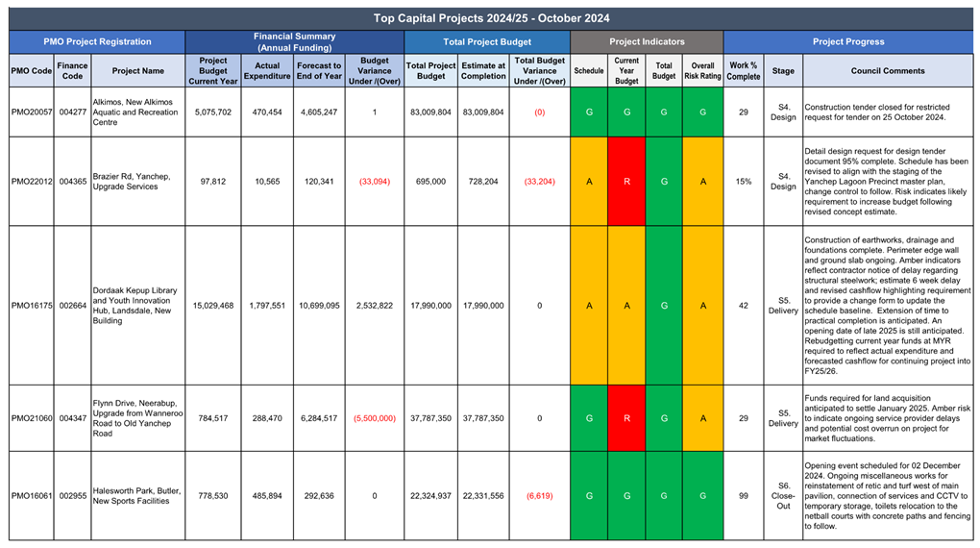Click the red Current Year Budget indicator for Brazier Rd
Screen dimensions: 980x548
[626, 182]
